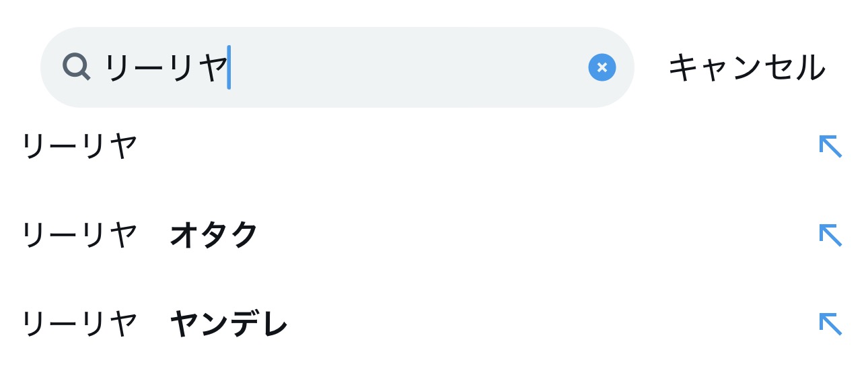Select the リーリヤ オタク suggestion
Image resolution: width=868 pixels, height=377 pixels.
[140, 235]
